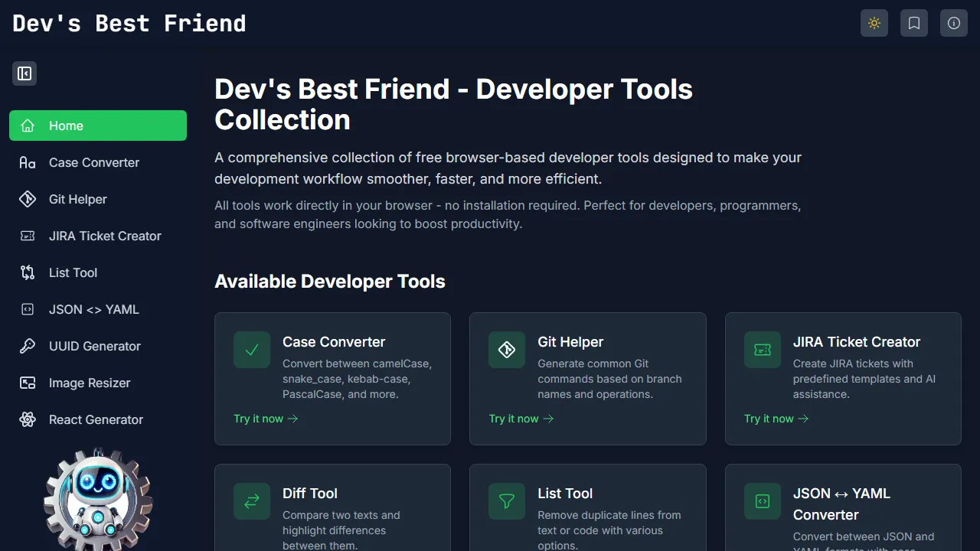The width and height of the screenshot is (980, 551).
Task: Click the bookmark icon in the header
Action: pos(913,23)
